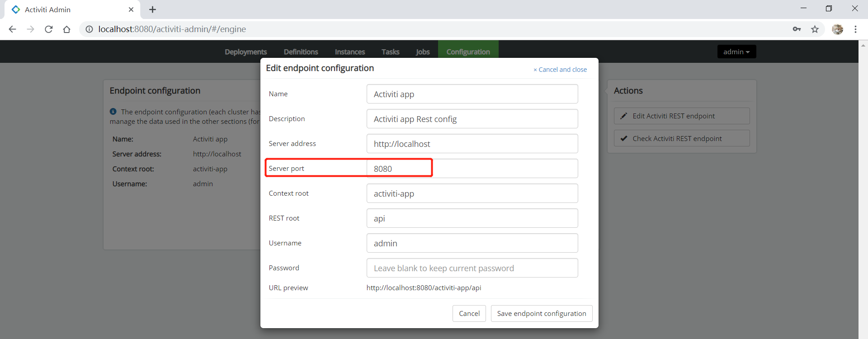The height and width of the screenshot is (339, 868).
Task: Click the info icon in Endpoint configuration
Action: (x=113, y=111)
